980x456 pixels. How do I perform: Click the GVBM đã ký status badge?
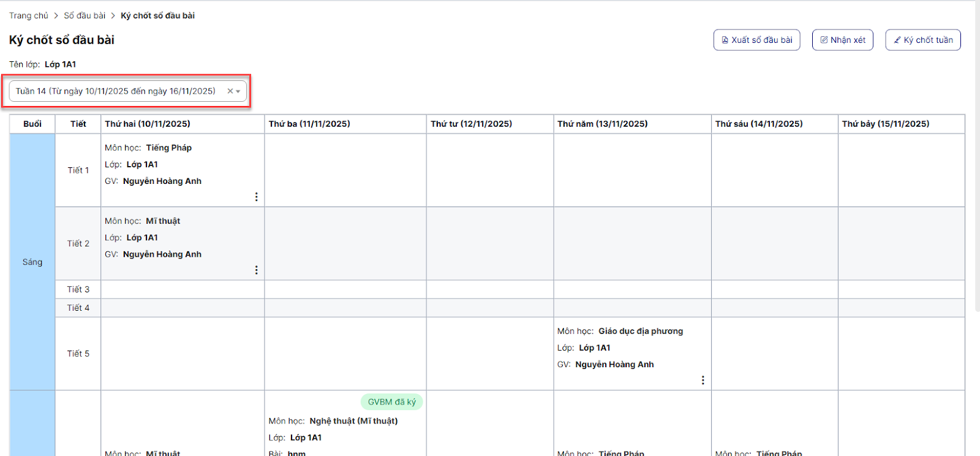[x=391, y=402]
